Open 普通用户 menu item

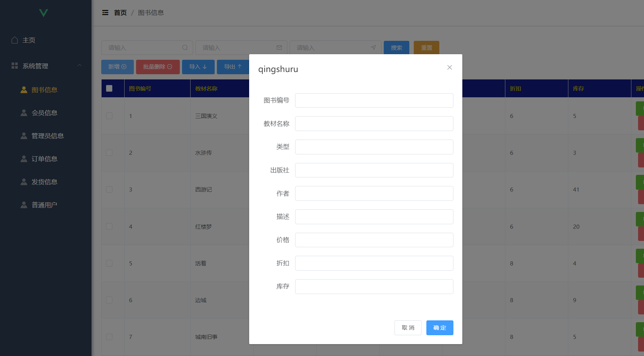tap(46, 205)
